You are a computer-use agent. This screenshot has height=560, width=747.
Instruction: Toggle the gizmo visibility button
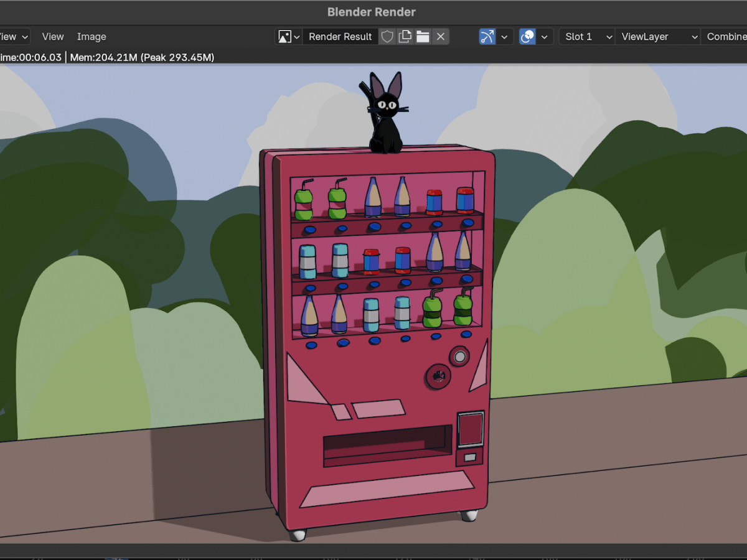(487, 37)
